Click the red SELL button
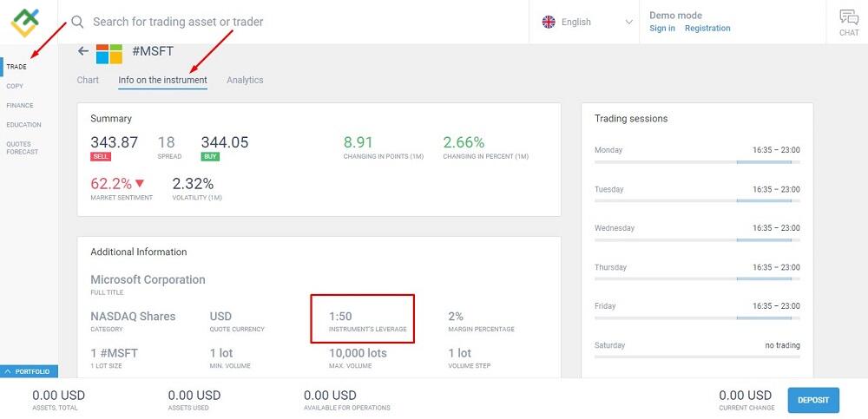This screenshot has width=868, height=419. pos(101,157)
